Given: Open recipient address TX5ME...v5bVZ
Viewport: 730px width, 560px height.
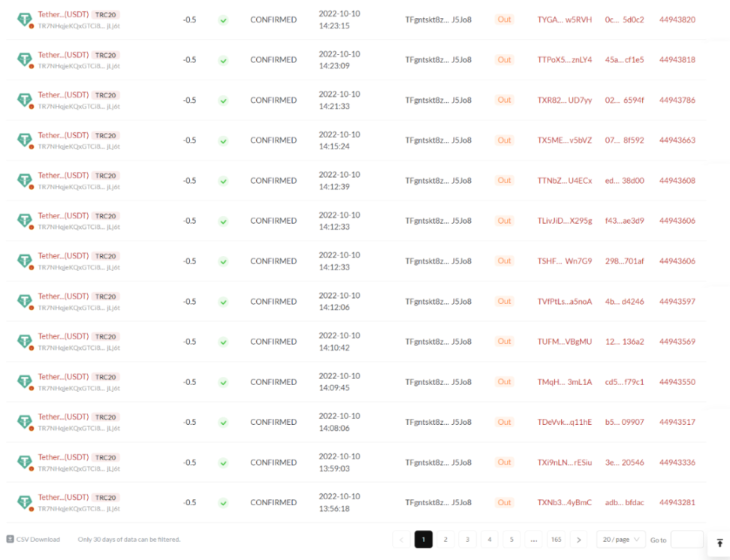Looking at the screenshot, I should point(565,140).
